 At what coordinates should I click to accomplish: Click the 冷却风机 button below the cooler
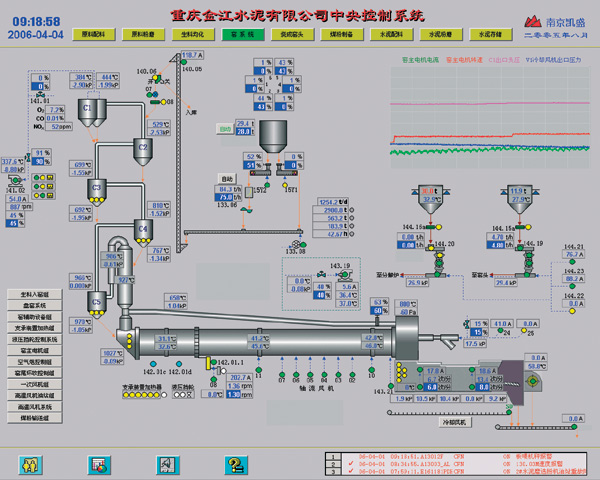(453, 424)
